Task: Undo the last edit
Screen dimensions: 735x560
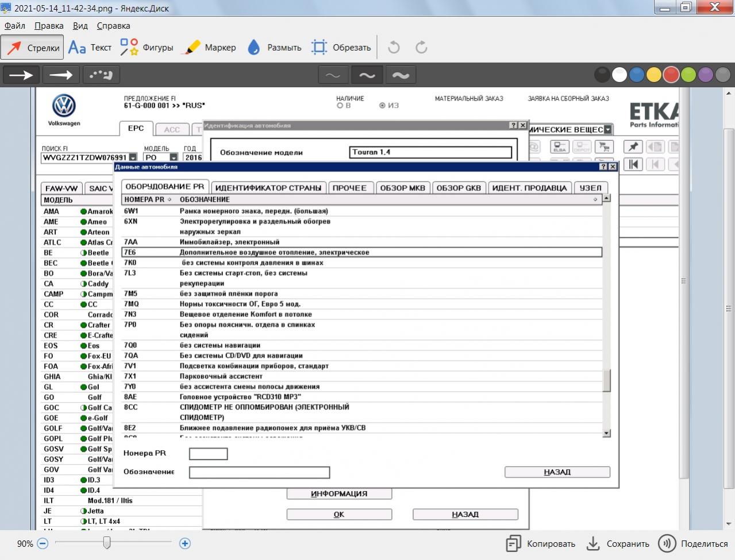Action: (x=394, y=48)
